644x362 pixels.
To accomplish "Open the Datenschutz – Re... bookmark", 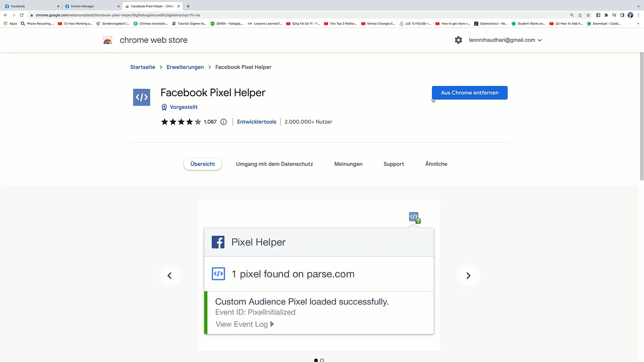I will pos(491,24).
